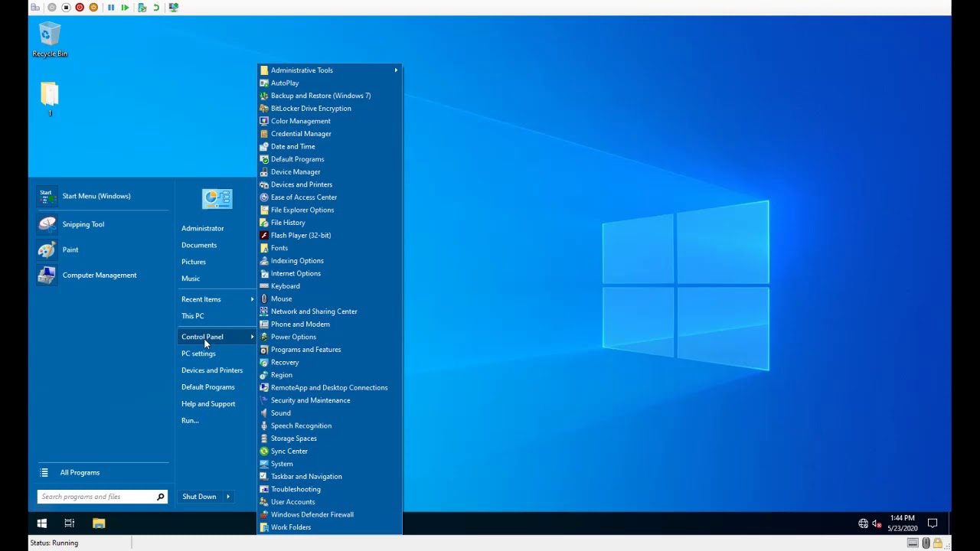Open BitLocker Drive Encryption
Image resolution: width=980 pixels, height=551 pixels.
click(x=329, y=108)
